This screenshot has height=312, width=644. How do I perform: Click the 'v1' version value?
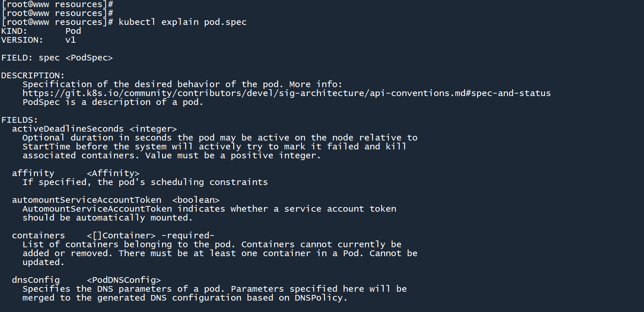(70, 40)
